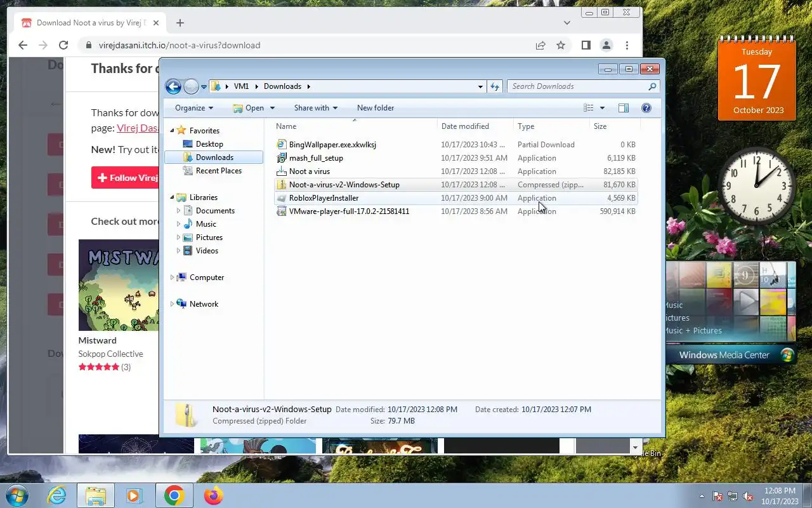Expand the Network tree node
Screen dimensions: 812x508
coord(172,304)
